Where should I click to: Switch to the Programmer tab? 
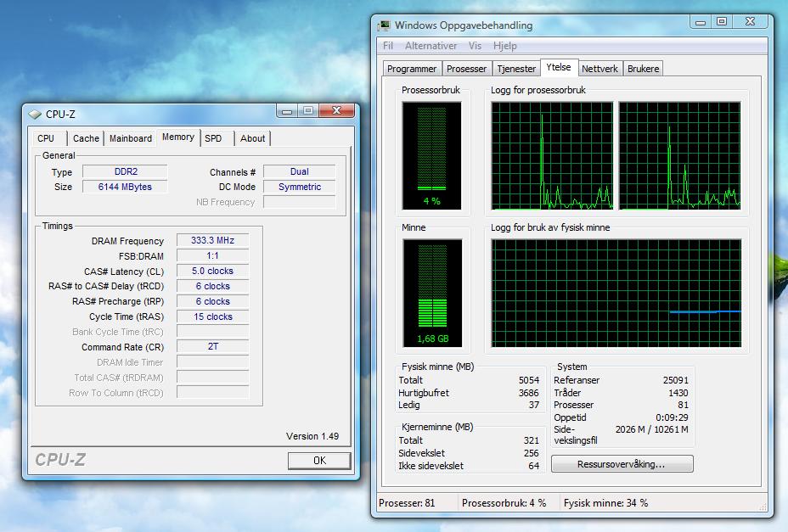point(412,69)
